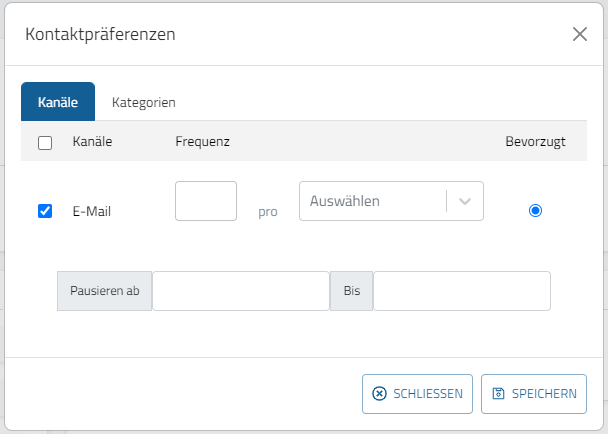Click the chevron arrow in the Auswählen box
The height and width of the screenshot is (434, 608).
coord(464,201)
